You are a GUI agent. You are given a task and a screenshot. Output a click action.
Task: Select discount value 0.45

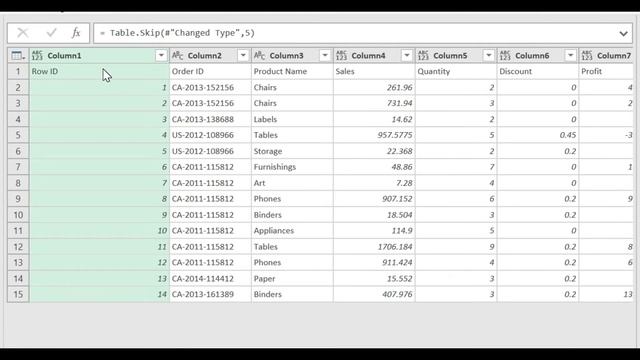click(538, 135)
